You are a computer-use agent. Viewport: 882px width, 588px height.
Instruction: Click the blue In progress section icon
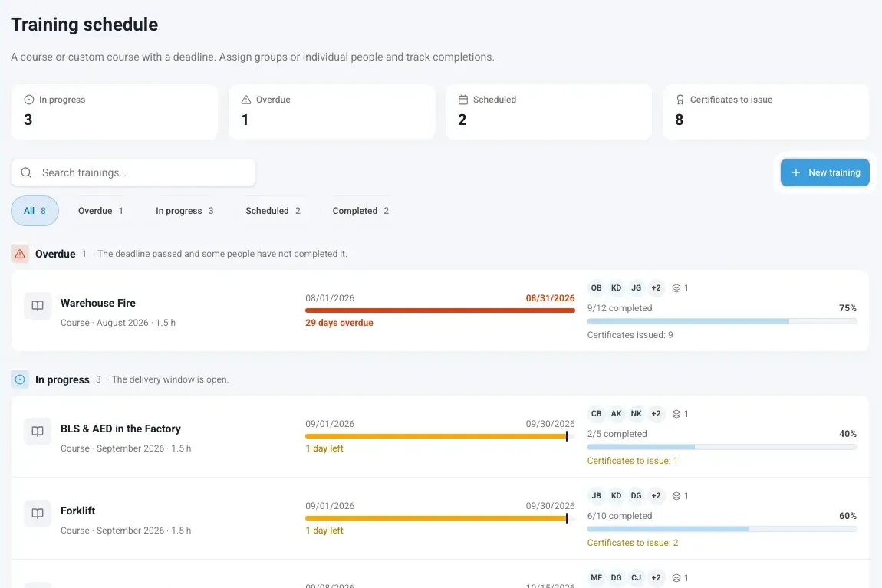pyautogui.click(x=20, y=379)
